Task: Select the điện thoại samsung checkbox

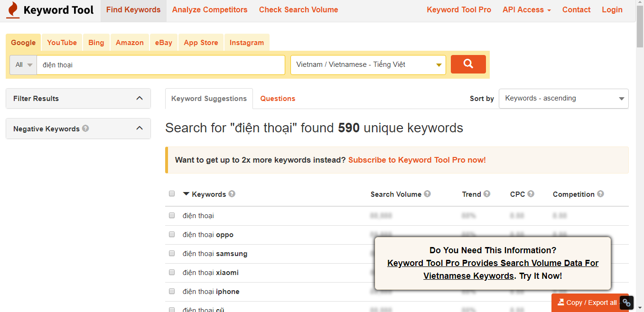Action: pyautogui.click(x=172, y=253)
